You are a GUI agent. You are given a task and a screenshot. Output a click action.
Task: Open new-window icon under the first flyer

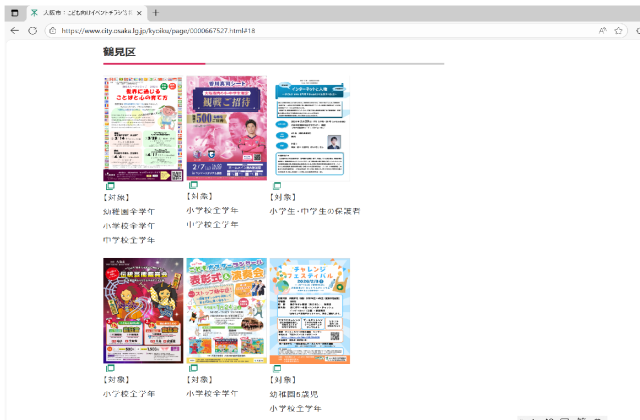[x=110, y=186]
